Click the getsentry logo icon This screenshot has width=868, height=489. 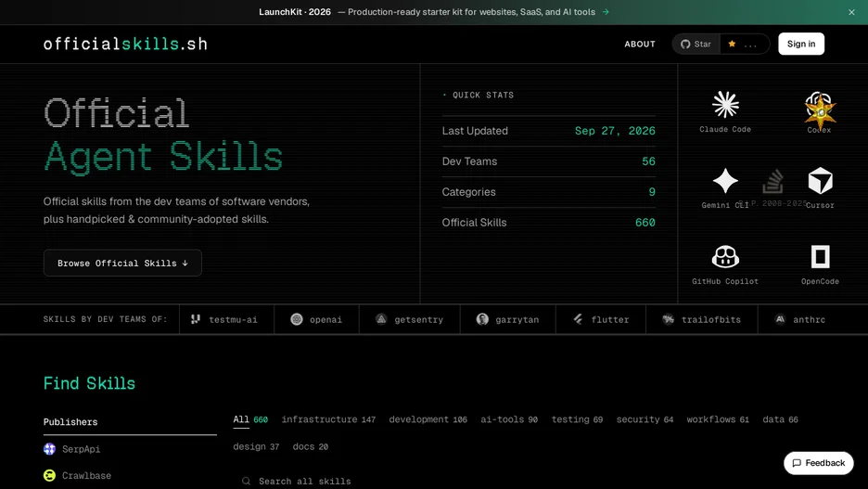pos(381,319)
